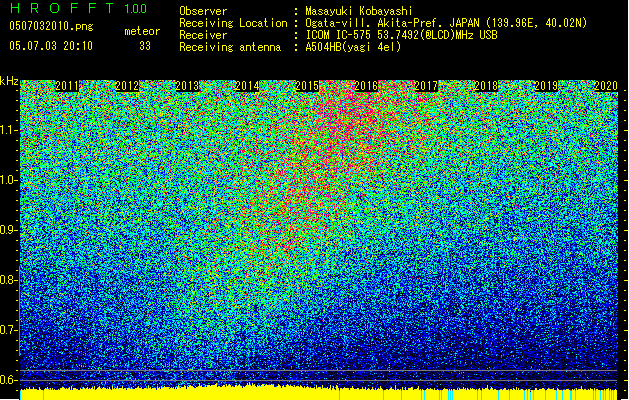The image size is (629, 400).
Task: Select the filename 0507032010.png
Action: tap(51, 27)
